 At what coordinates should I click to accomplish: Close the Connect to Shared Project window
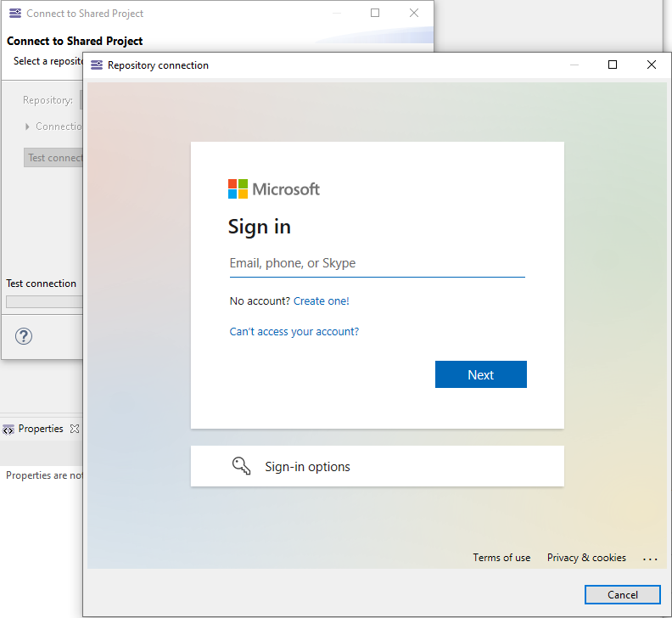[414, 14]
